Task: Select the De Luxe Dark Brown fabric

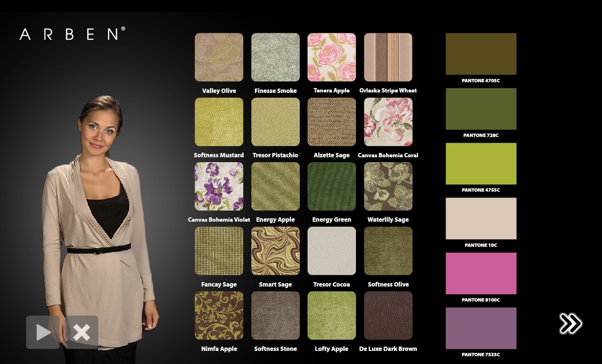Action: click(388, 316)
